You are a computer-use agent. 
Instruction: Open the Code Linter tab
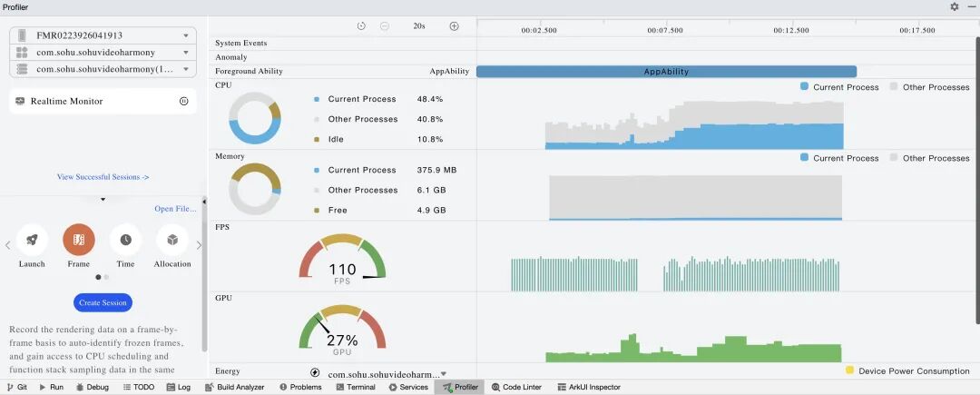517,387
